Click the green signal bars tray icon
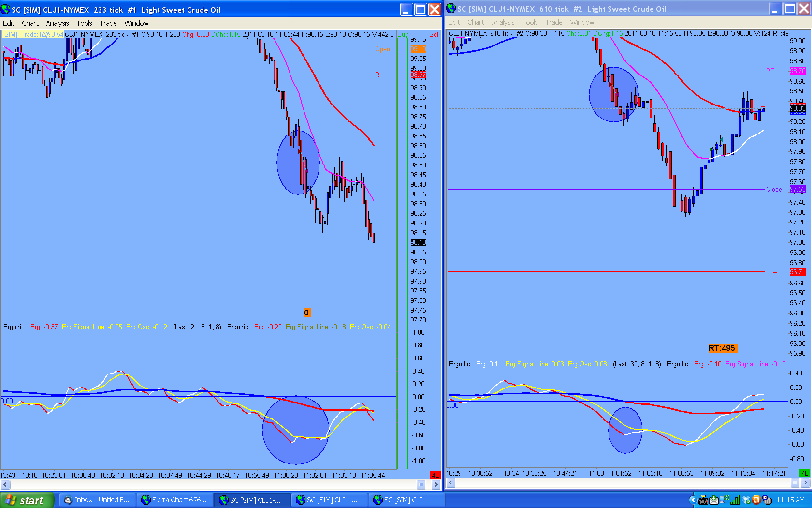This screenshot has height=508, width=812. pos(736,500)
